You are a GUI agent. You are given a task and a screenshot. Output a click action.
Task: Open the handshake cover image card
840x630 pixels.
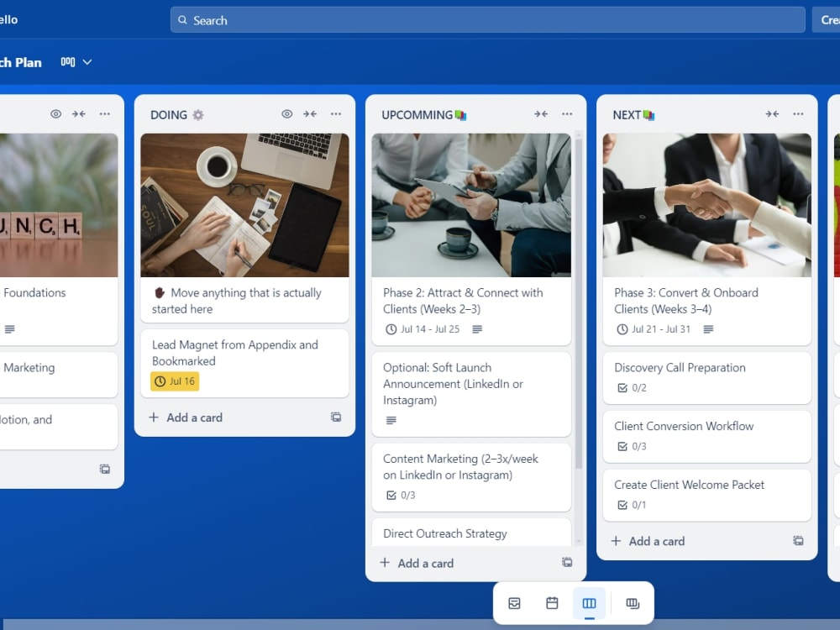tap(707, 205)
